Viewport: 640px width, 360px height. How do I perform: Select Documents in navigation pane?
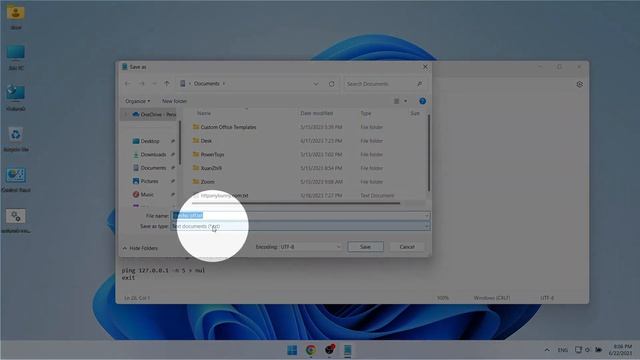153,168
